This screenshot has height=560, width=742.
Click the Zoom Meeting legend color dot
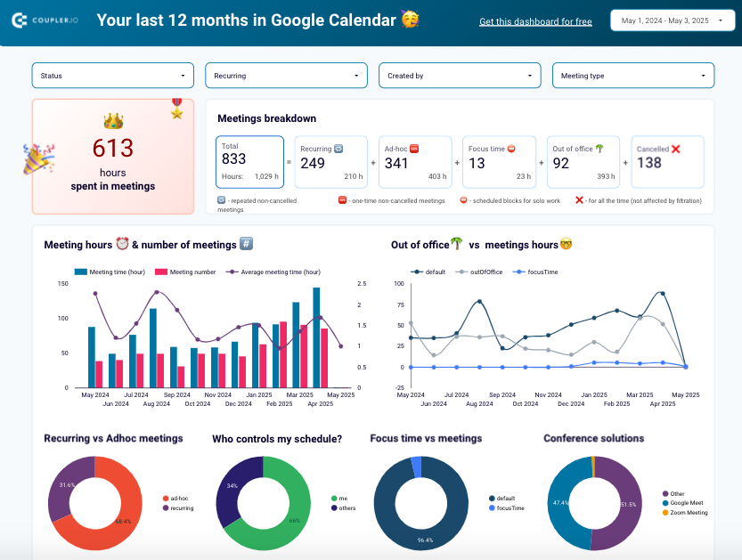point(665,513)
